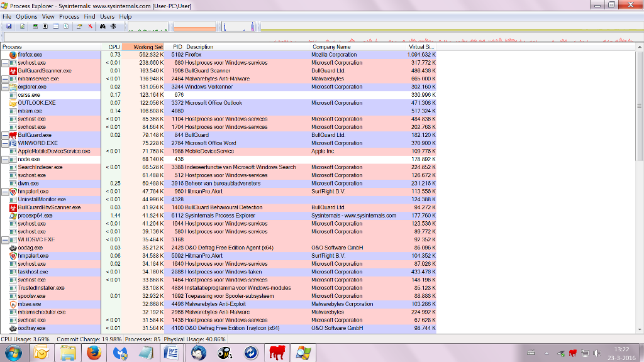Click the oodtray.exe process icon

pos(13,328)
